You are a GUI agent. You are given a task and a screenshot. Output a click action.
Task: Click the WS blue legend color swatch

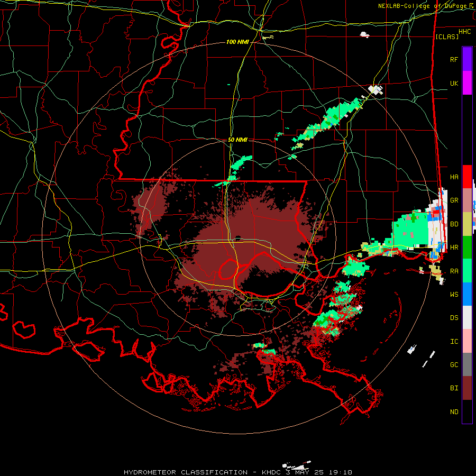(x=467, y=294)
